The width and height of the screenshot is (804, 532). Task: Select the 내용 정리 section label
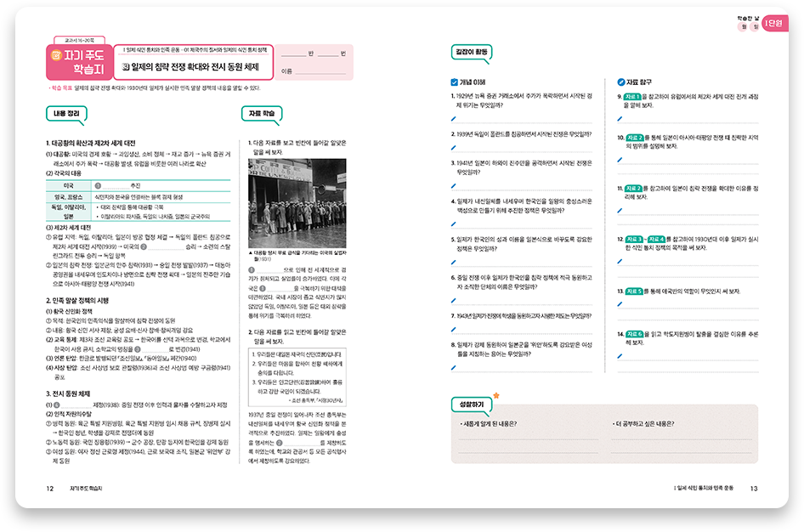click(66, 114)
